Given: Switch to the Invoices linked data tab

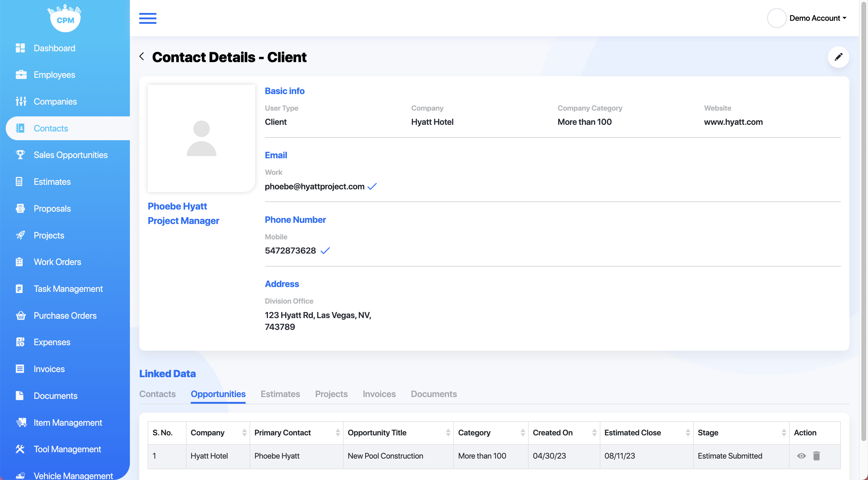Looking at the screenshot, I should [x=379, y=394].
